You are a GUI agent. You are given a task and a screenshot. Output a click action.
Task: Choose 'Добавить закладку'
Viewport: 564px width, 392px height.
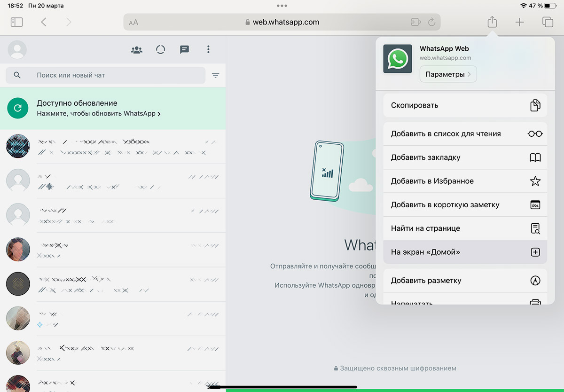(465, 157)
